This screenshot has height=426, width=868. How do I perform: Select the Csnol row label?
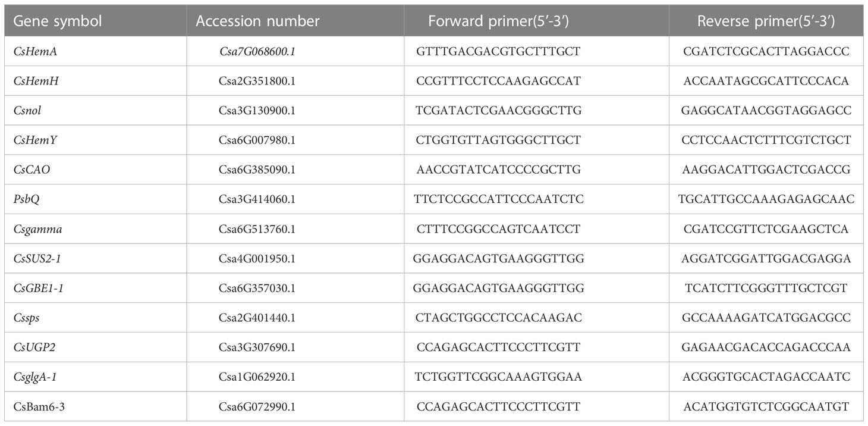(27, 111)
